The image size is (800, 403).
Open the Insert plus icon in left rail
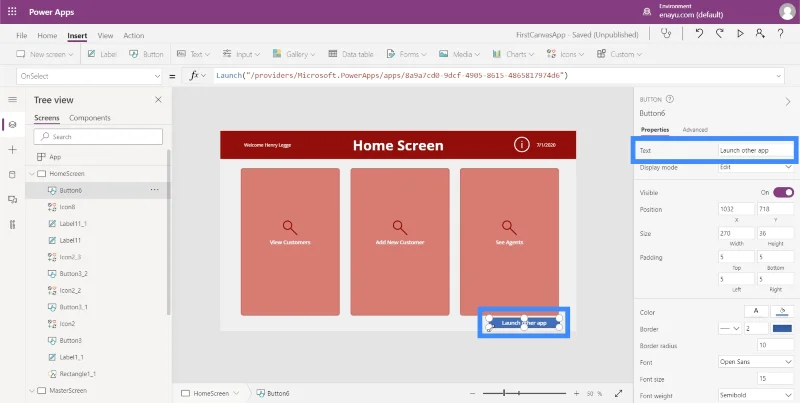13,149
